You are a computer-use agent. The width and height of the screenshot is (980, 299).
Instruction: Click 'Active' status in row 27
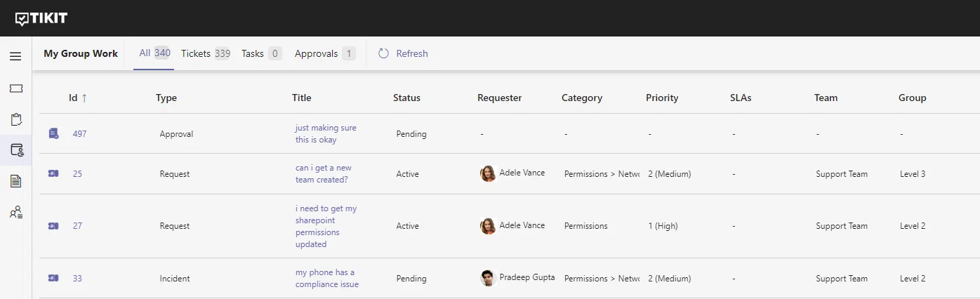pos(407,226)
